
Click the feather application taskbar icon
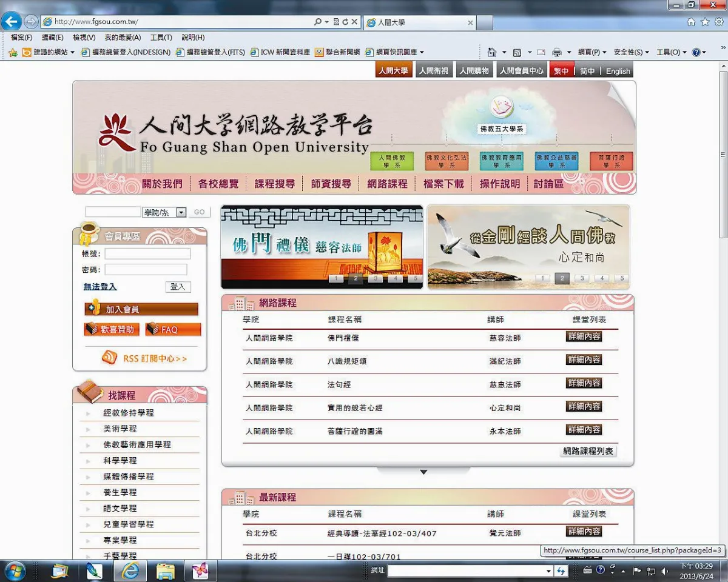click(95, 570)
